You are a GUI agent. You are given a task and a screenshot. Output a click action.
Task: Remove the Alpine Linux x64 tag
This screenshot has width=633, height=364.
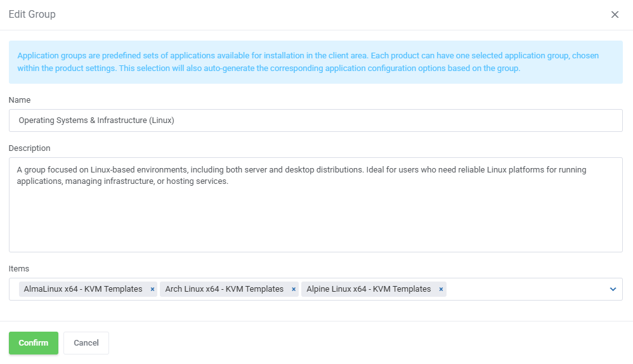441,289
